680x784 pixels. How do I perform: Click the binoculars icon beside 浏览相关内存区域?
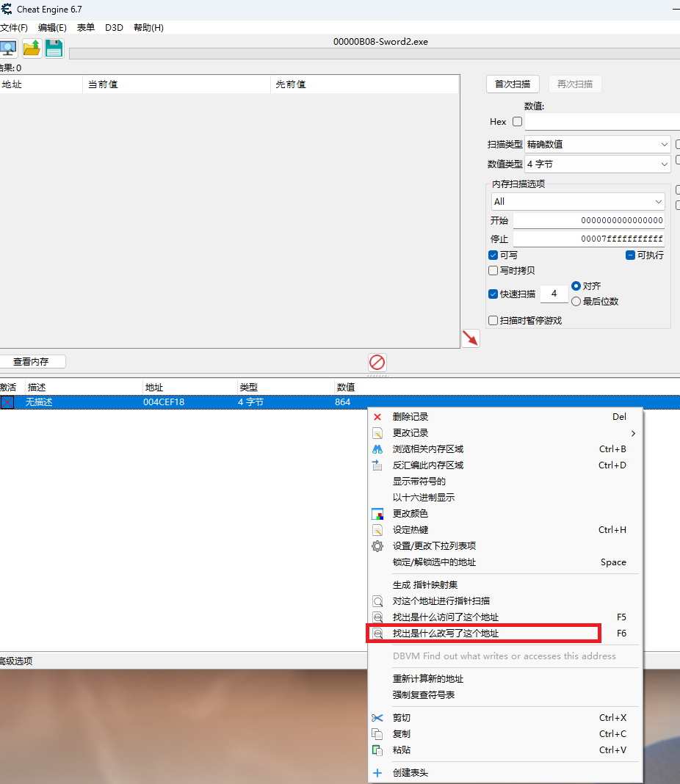377,449
